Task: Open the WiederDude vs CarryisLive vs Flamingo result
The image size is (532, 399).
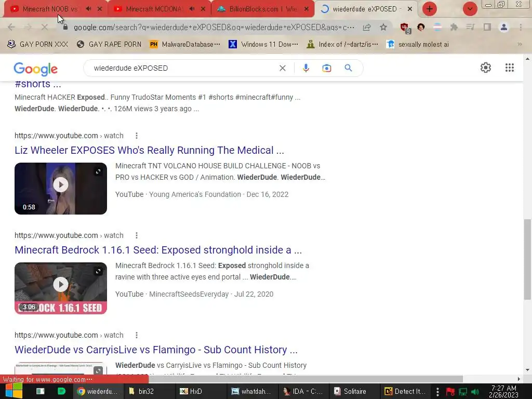Action: (x=156, y=350)
